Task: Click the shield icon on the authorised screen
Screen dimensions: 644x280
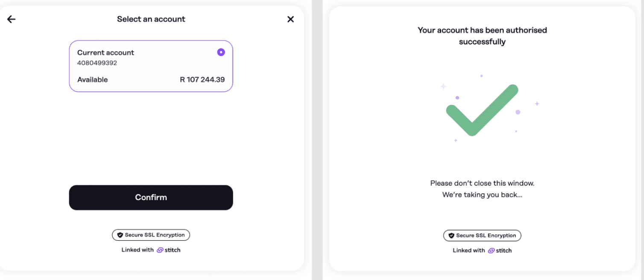Action: (x=451, y=236)
